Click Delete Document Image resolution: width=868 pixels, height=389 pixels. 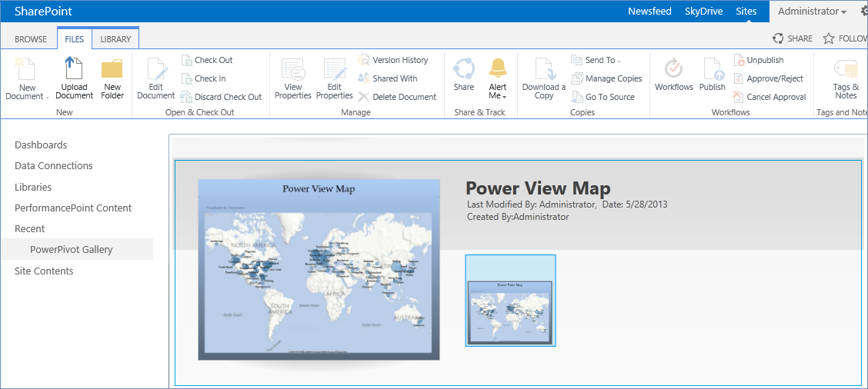pos(398,97)
